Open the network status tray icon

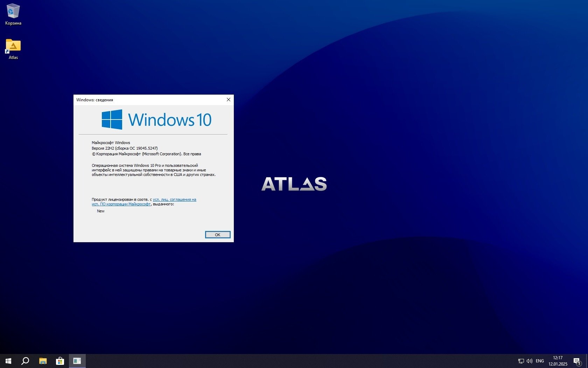(x=521, y=361)
